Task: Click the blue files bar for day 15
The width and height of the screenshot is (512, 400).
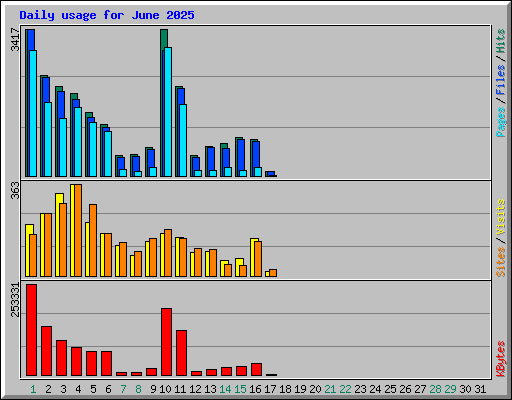Action: (x=241, y=155)
